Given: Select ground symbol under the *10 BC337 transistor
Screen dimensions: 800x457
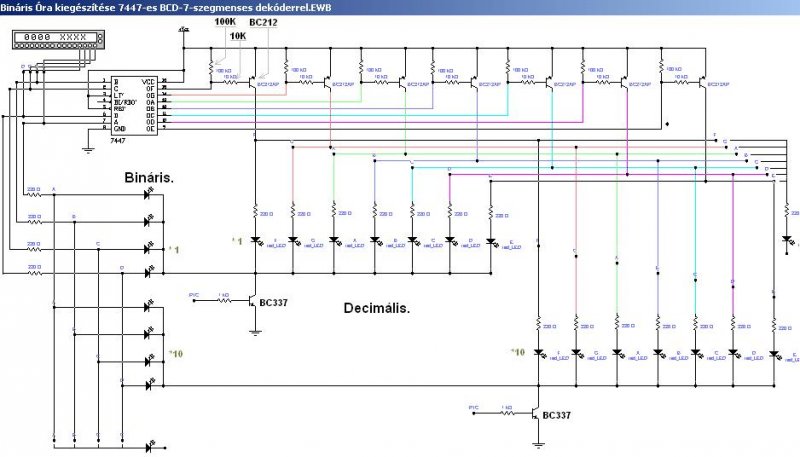Looking at the screenshot, I should tap(538, 446).
